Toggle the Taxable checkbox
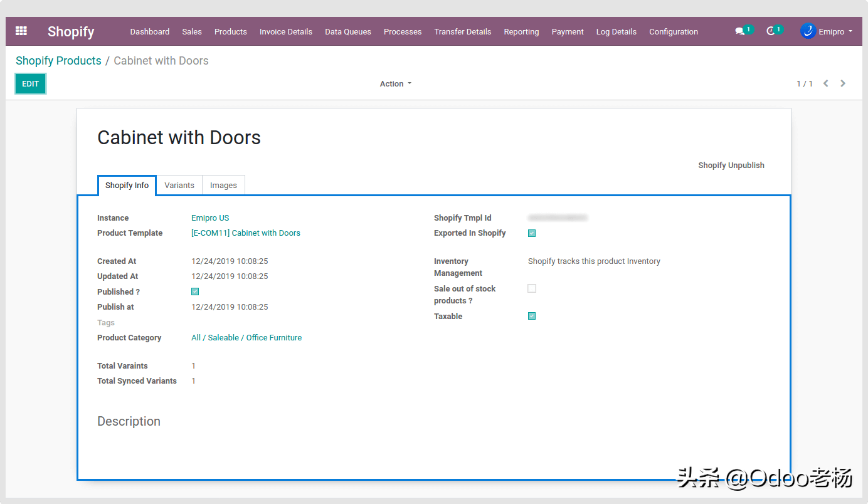The image size is (868, 504). tap(532, 316)
